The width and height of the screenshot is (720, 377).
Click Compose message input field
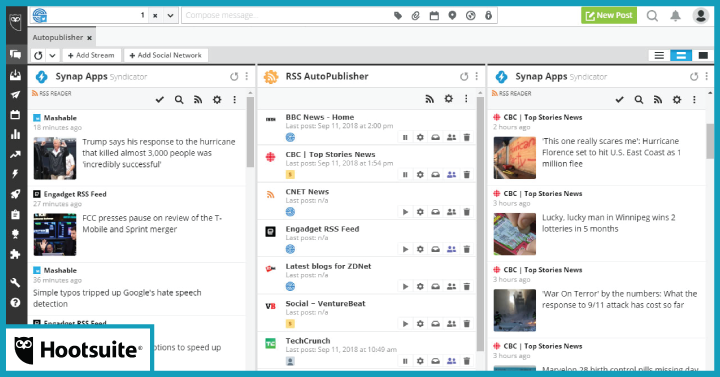point(287,16)
